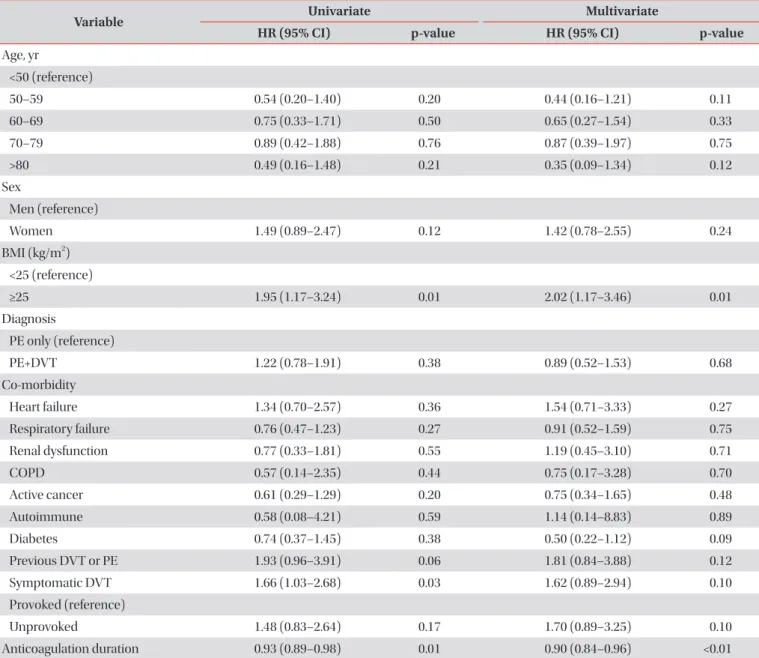Click the 'Provoked (reference)' row label
Image resolution: width=759 pixels, height=658 pixels.
pyautogui.click(x=67, y=605)
